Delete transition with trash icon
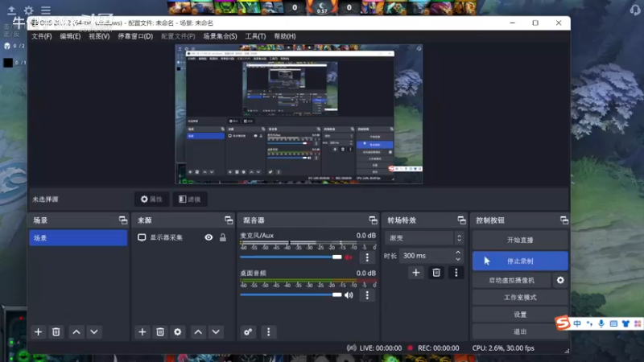644x362 pixels. 436,273
